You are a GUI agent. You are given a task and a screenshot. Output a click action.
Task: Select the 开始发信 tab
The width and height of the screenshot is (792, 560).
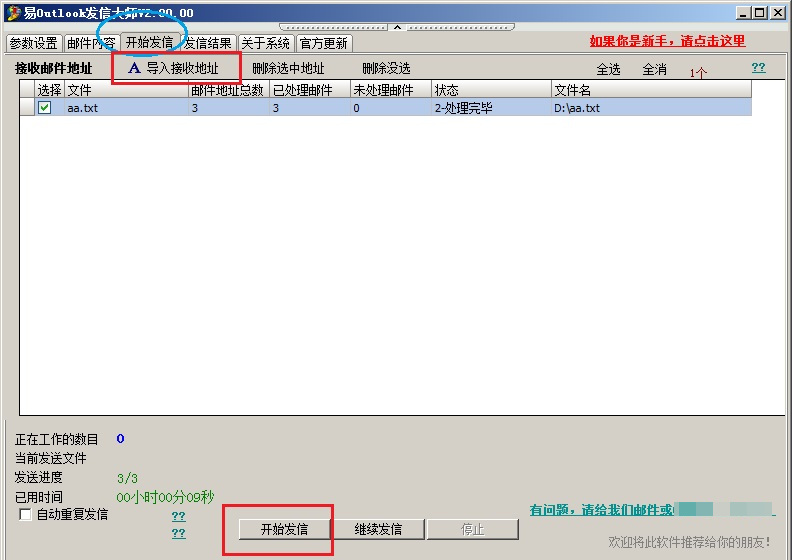150,42
